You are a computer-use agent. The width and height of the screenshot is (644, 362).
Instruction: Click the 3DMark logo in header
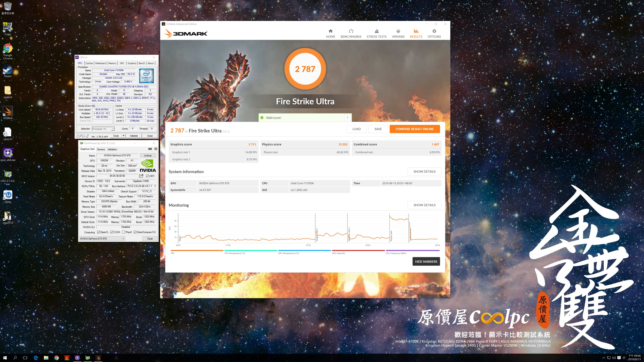tap(186, 33)
